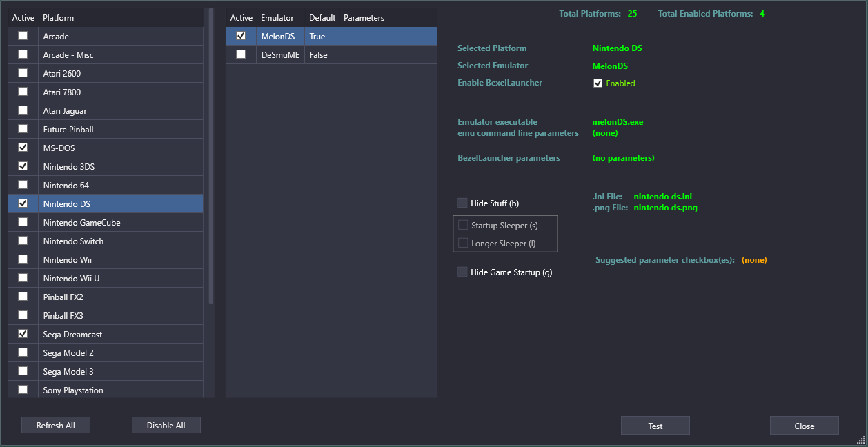Uncheck the MelonDS emulator active checkbox

[x=241, y=36]
